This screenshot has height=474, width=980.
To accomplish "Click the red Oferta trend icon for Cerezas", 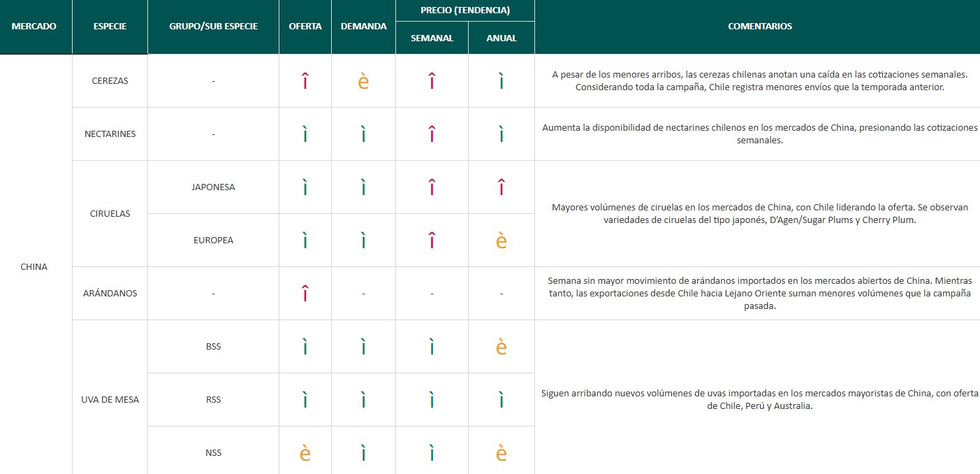I will [305, 82].
